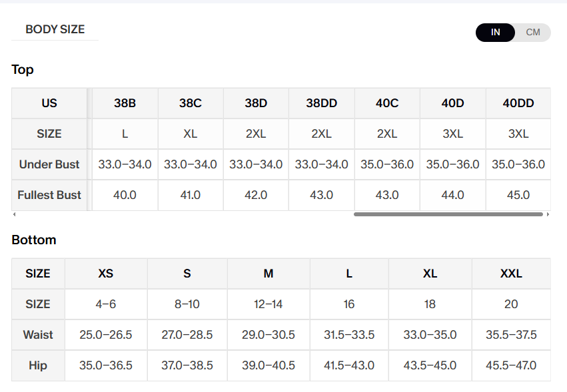
Task: Click the 40C column header
Action: 387,103
